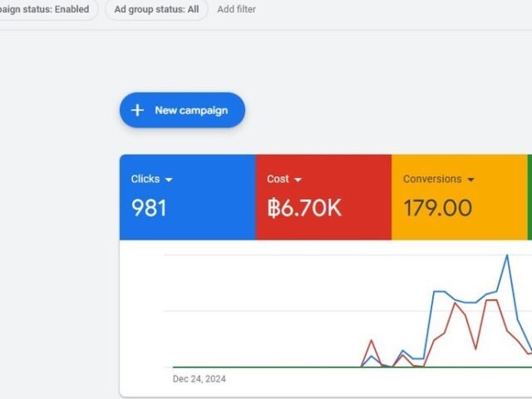
Task: Click the first small red spike in chart
Action: pos(371,340)
